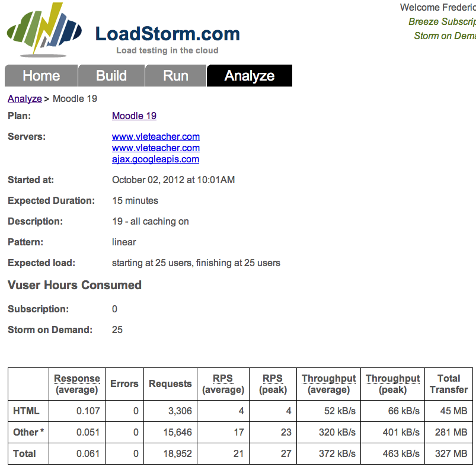This screenshot has height=467, width=476.
Task: Click the LoadStorm.com site title
Action: pos(167,34)
